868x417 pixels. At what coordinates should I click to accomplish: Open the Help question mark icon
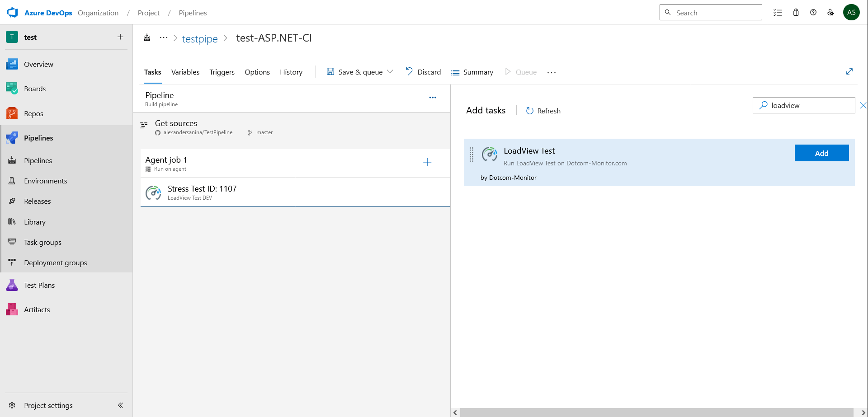[813, 13]
